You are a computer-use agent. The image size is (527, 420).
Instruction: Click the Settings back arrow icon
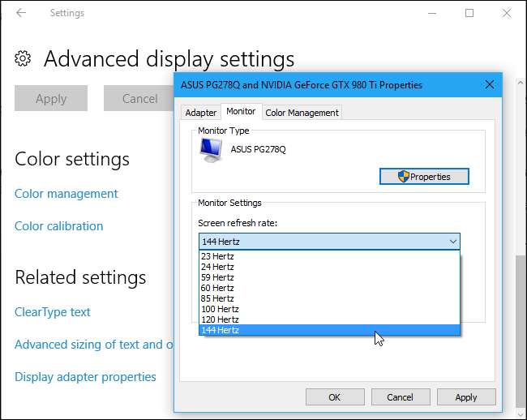click(20, 13)
